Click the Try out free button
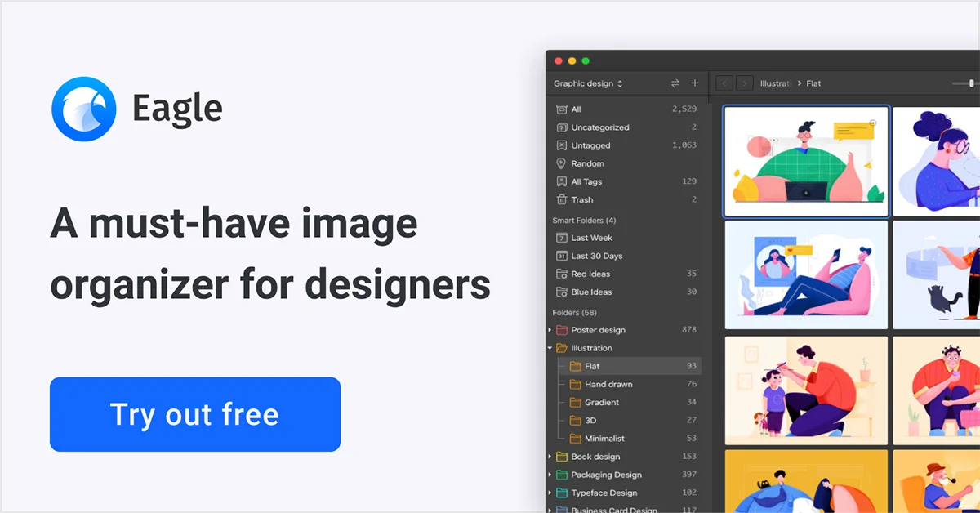 coord(195,414)
